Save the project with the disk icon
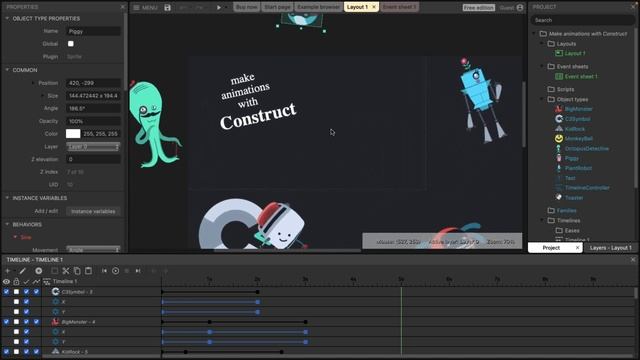Image resolution: width=640 pixels, height=360 pixels. [167, 7]
